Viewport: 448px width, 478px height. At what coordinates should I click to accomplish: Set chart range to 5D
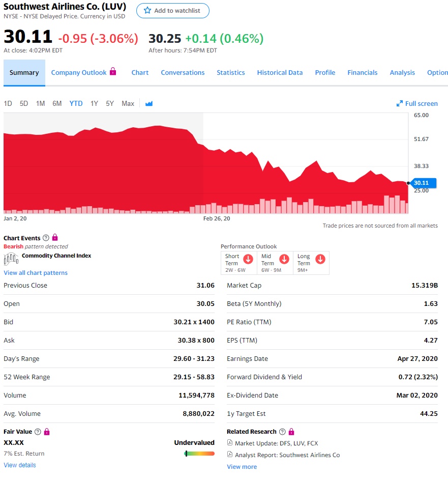24,104
